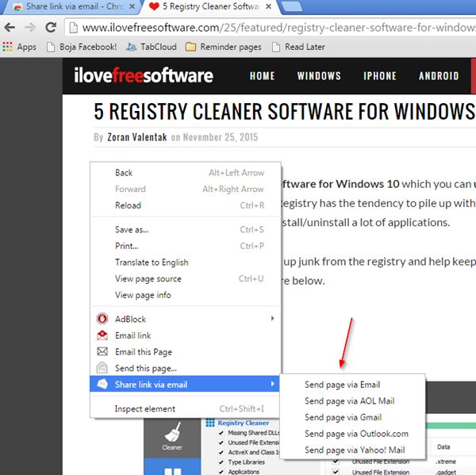Open the ANDROID navigation link

[x=439, y=76]
